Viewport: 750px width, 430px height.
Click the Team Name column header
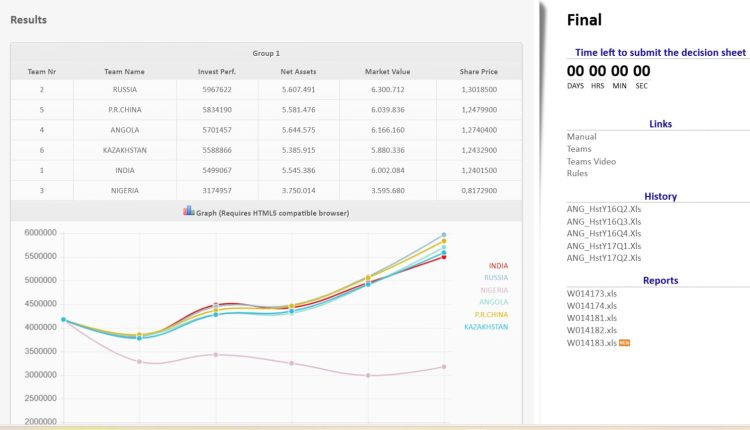125,71
